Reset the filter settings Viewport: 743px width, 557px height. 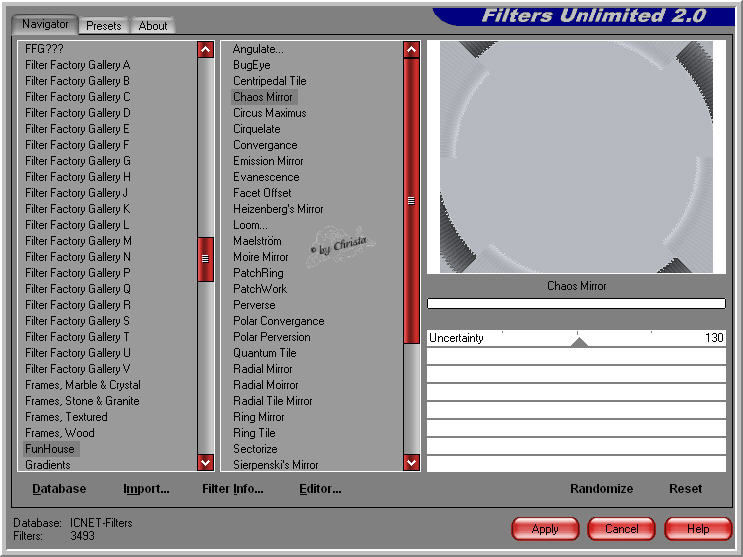[x=685, y=489]
